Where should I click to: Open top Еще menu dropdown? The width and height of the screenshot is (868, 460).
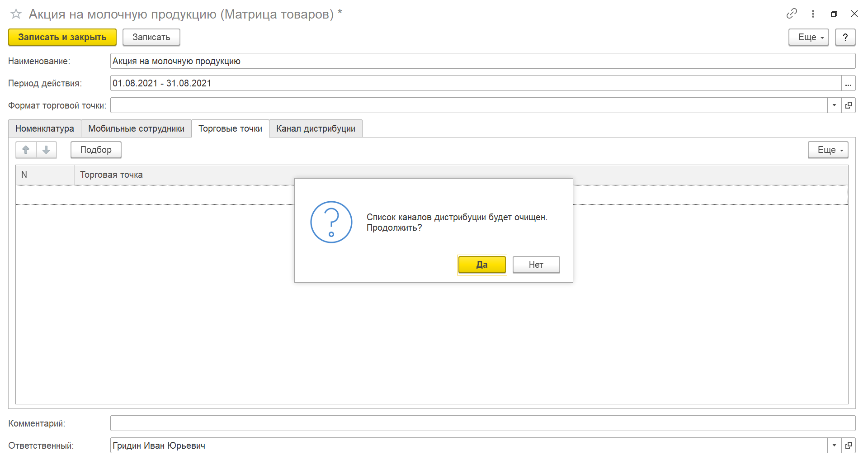click(x=808, y=37)
